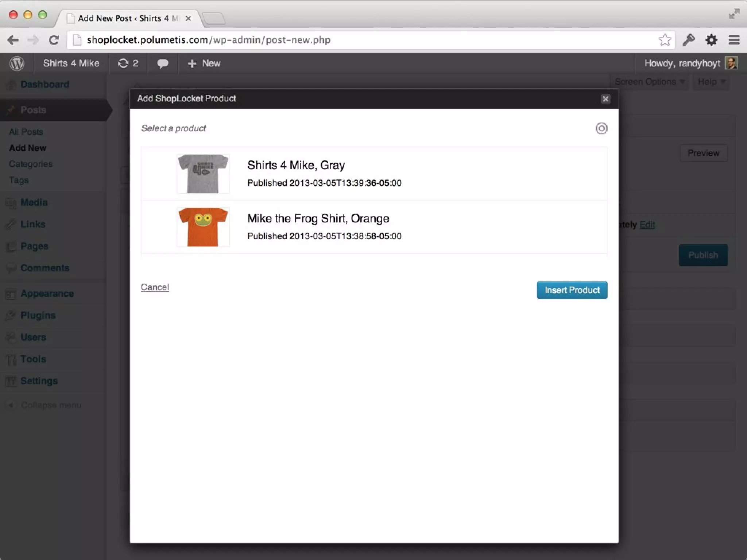Open a new browser tab

pos(214,18)
